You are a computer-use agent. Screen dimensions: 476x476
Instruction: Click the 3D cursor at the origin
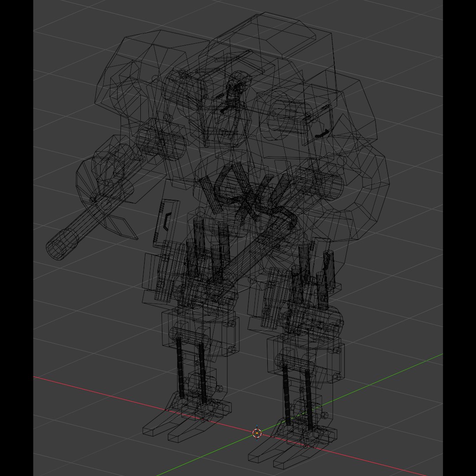pos(257,433)
